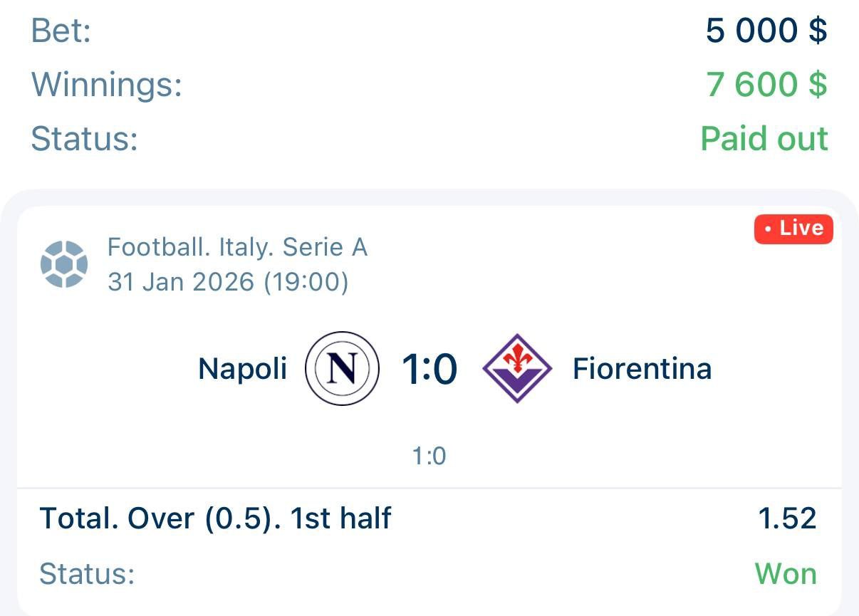Image resolution: width=859 pixels, height=616 pixels.
Task: Click the green Paid out status
Action: 764,138
